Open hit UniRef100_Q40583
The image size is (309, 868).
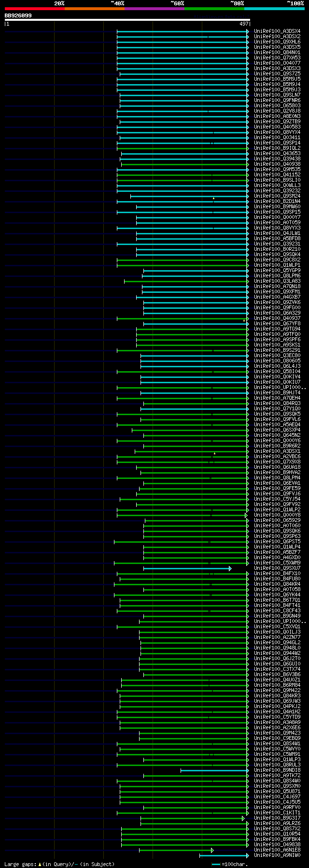tap(277, 127)
